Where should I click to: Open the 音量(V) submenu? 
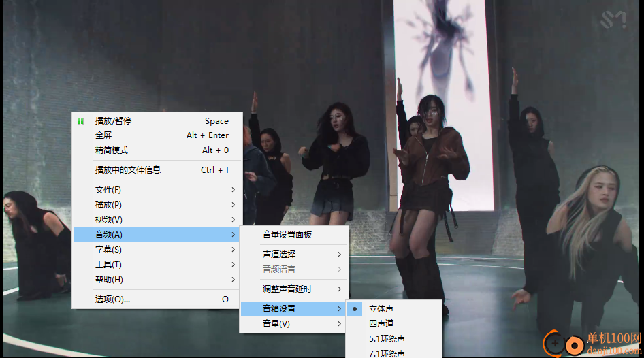294,324
